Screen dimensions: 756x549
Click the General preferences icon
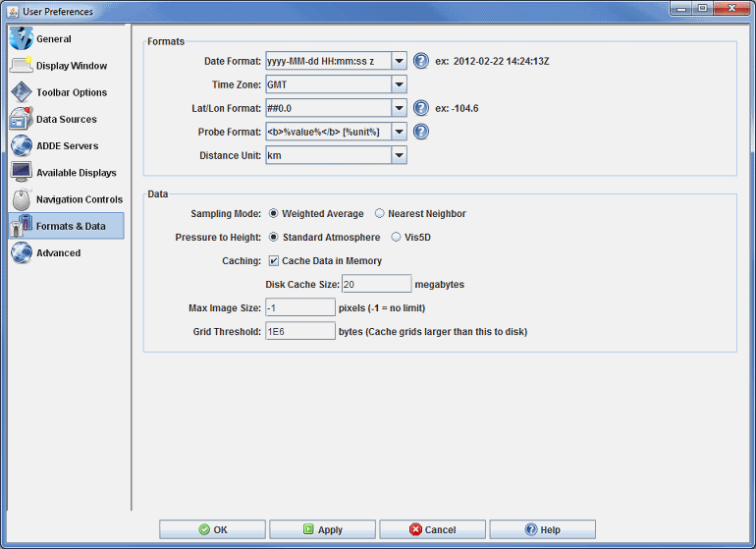[22, 38]
